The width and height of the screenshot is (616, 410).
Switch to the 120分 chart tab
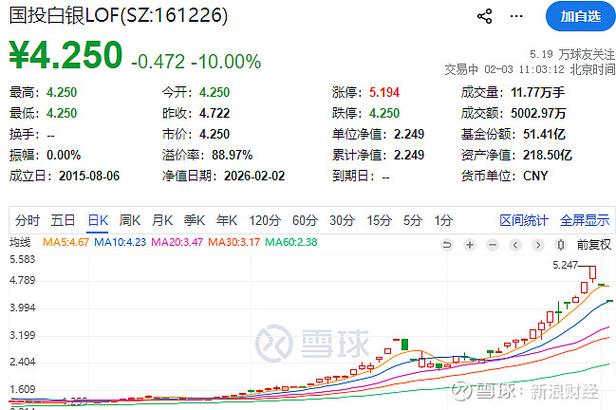click(x=265, y=220)
